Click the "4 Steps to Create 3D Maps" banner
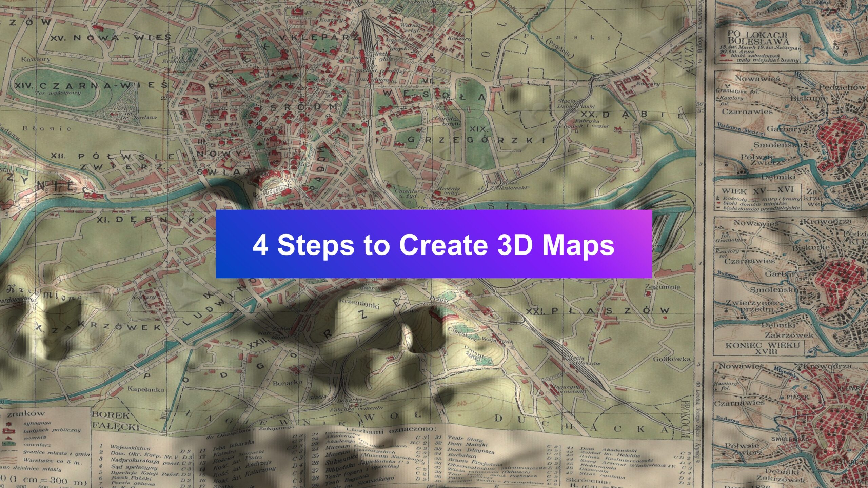 pyautogui.click(x=434, y=244)
